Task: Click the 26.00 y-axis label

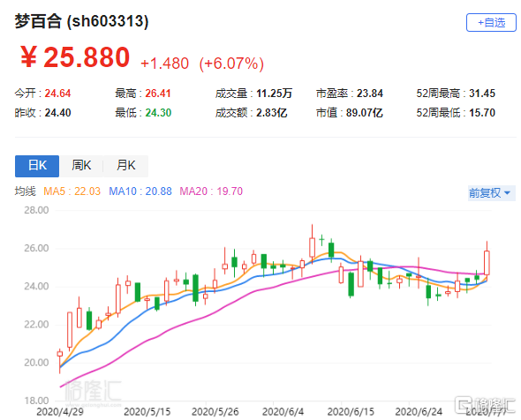Action: 36,248
